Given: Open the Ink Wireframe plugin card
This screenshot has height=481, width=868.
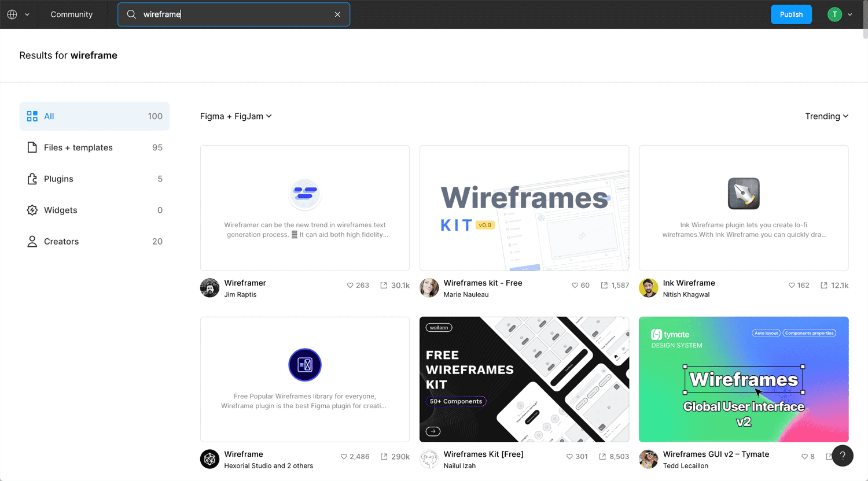Looking at the screenshot, I should pyautogui.click(x=744, y=208).
